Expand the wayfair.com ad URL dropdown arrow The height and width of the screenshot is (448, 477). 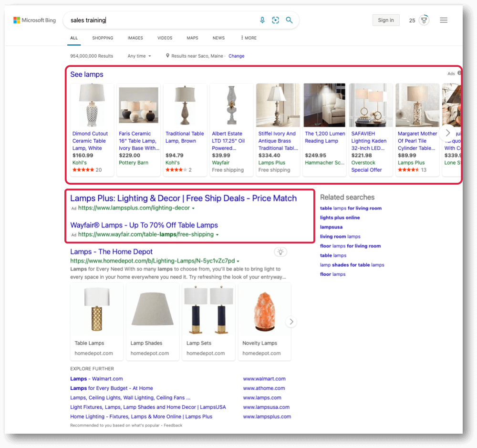click(x=217, y=235)
